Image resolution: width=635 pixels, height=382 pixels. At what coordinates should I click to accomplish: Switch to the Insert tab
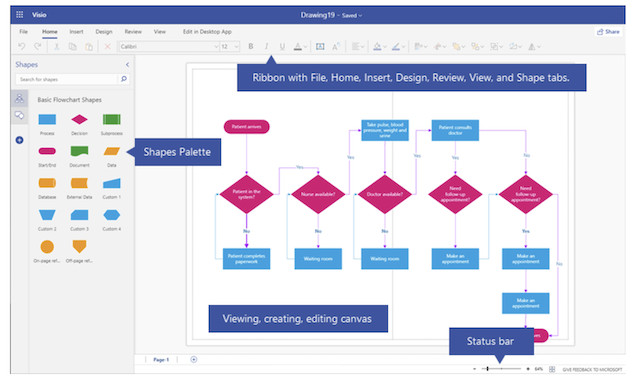point(76,32)
